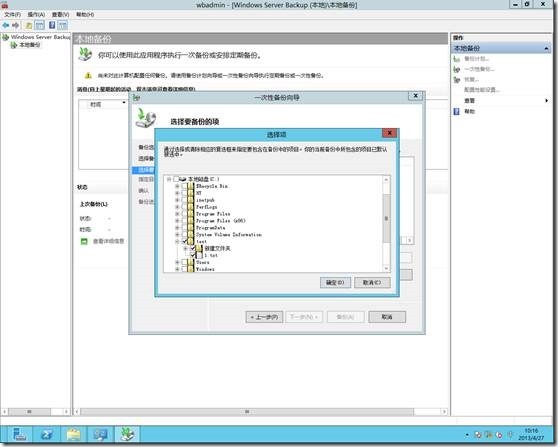Open 配置性能设置 in the Actions pane
The image size is (558, 447).
tap(482, 90)
